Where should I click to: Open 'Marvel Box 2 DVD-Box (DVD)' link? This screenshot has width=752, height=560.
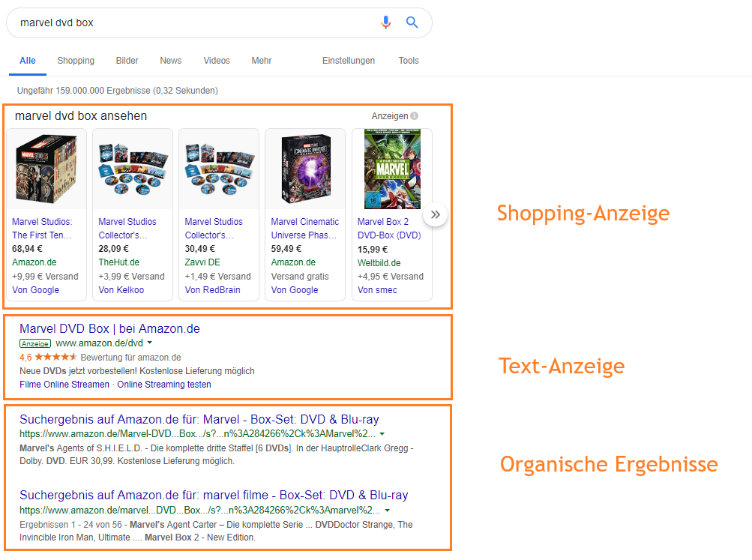[x=389, y=229]
